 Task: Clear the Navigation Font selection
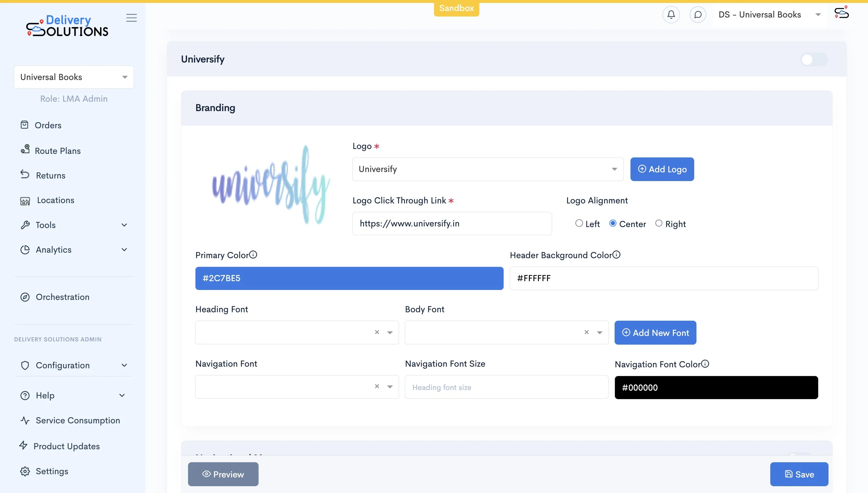point(377,386)
